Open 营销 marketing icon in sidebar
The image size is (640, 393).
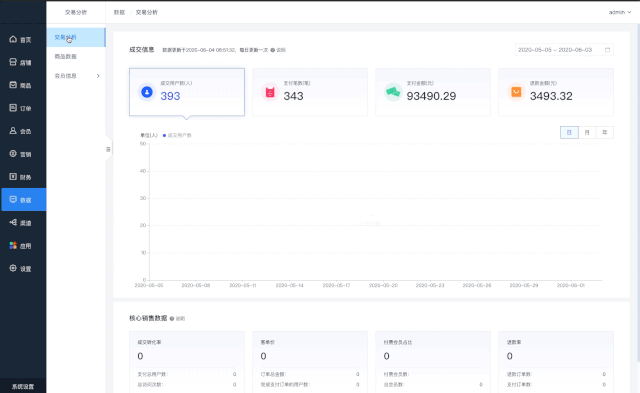coord(13,153)
